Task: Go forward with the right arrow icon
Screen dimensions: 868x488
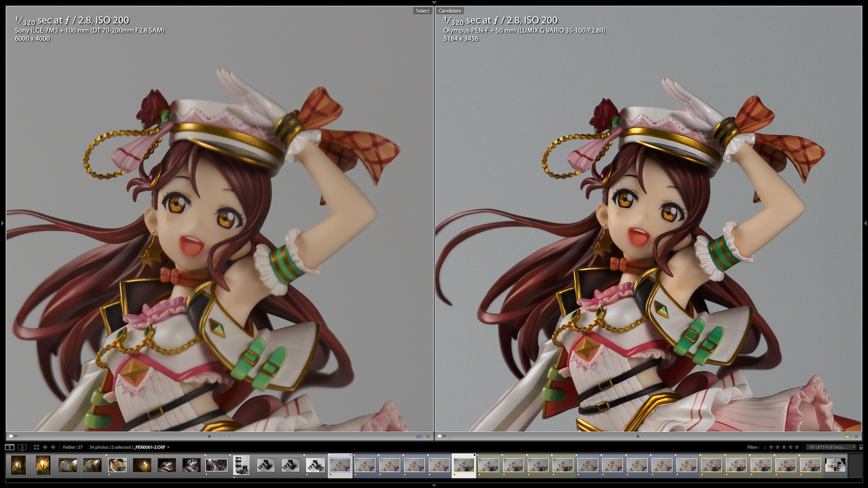Action: pyautogui.click(x=53, y=447)
